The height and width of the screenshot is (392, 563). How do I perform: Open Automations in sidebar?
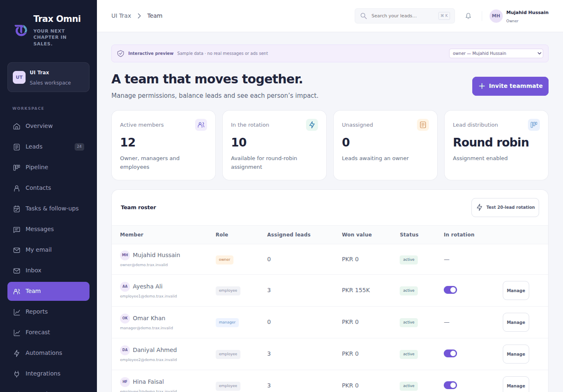pyautogui.click(x=48, y=353)
